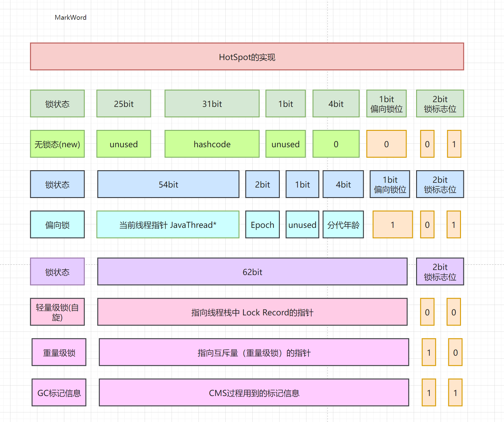
Task: Select the unused box under 25bit
Action: click(x=124, y=144)
